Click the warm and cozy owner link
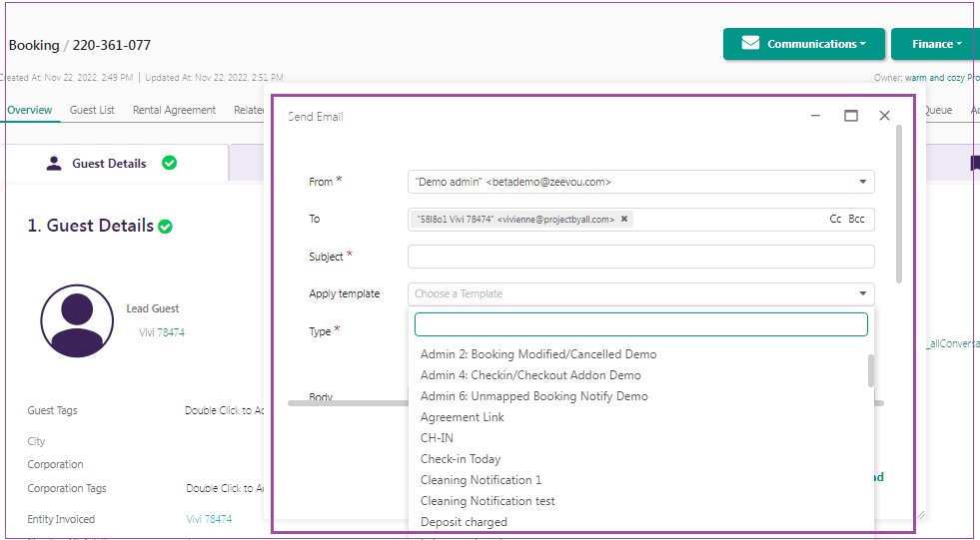Screen dimensions: 980x540 click(942, 78)
